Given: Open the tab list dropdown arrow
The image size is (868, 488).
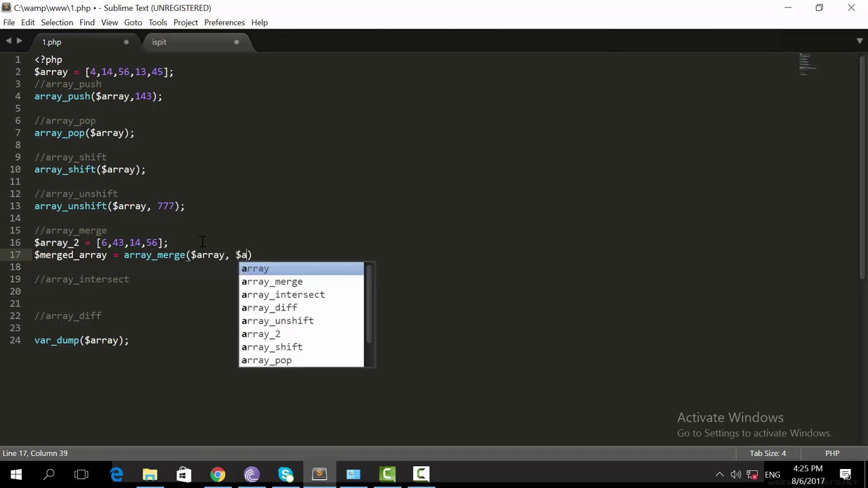Looking at the screenshot, I should pos(860,42).
